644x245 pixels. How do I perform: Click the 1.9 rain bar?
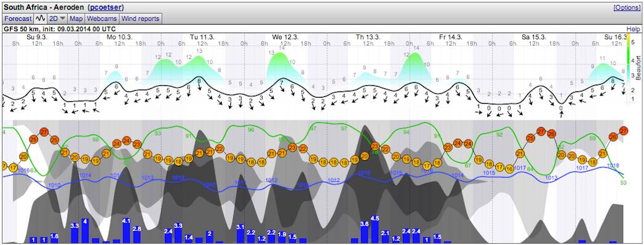(x=282, y=238)
